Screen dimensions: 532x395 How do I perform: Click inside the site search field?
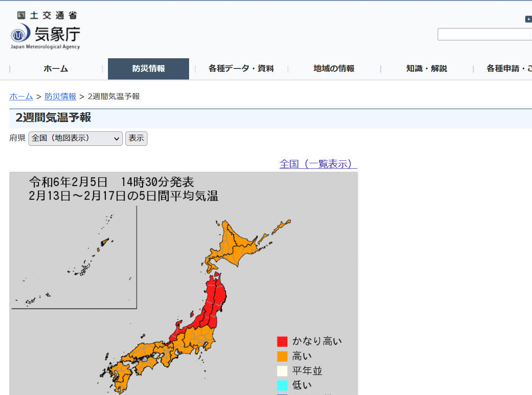pos(484,34)
